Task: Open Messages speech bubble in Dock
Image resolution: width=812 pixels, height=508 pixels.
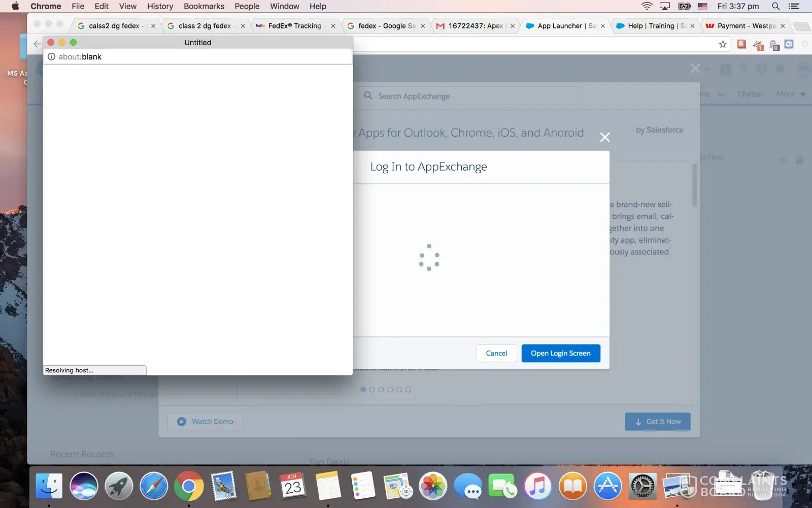Action: click(468, 486)
